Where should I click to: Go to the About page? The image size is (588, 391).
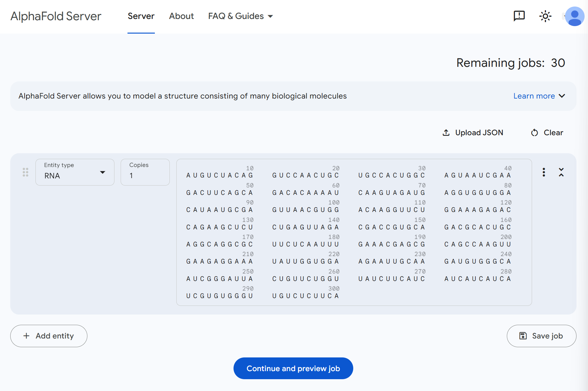[181, 16]
